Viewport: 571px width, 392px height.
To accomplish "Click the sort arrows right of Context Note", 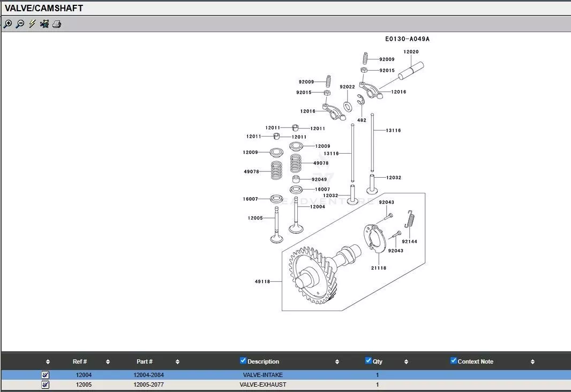I will pyautogui.click(x=532, y=362).
